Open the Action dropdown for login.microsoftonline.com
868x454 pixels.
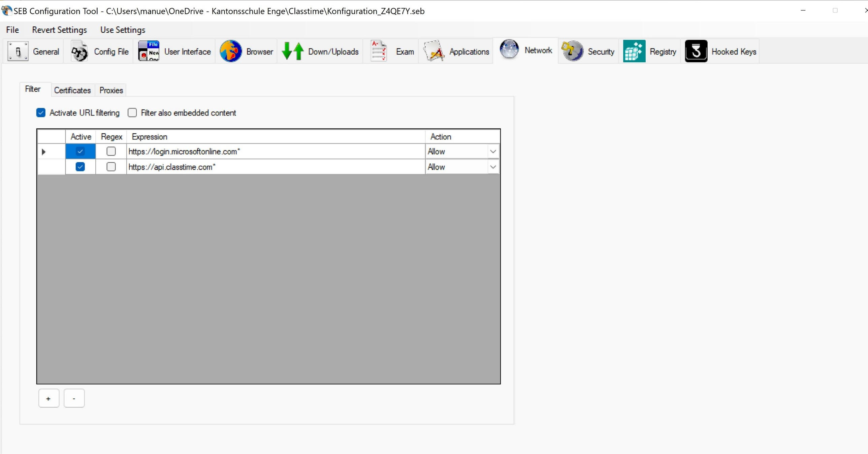[493, 151]
